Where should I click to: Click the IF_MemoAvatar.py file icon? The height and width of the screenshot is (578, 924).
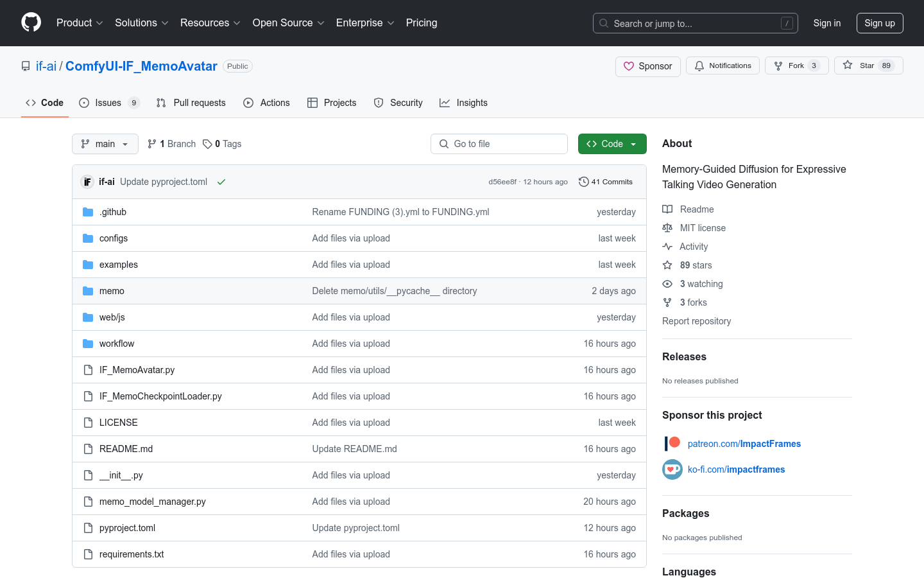point(88,370)
